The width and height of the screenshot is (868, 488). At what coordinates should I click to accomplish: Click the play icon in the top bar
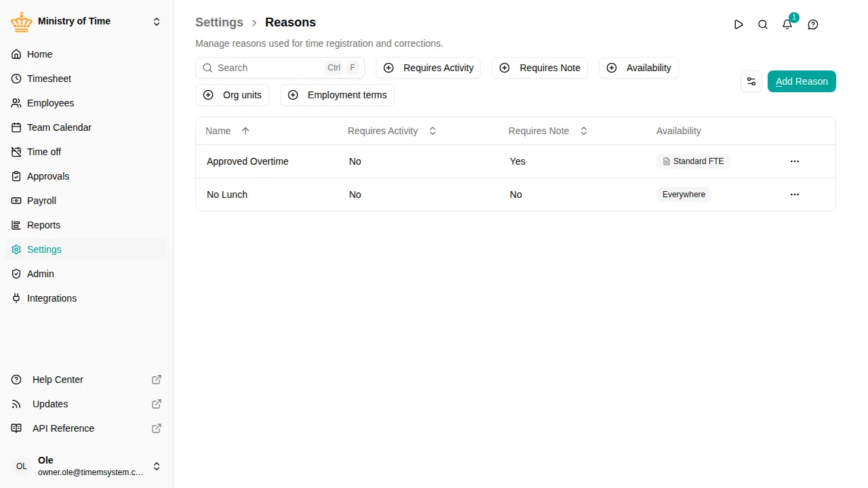click(x=738, y=24)
